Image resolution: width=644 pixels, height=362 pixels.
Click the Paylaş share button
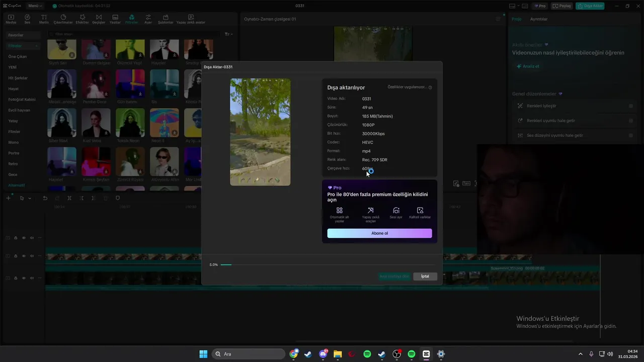[562, 6]
